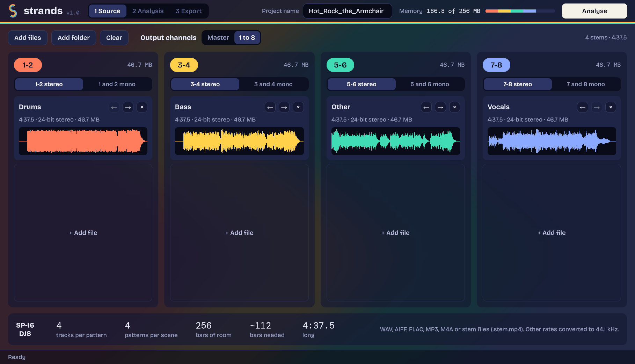Switch to 5 and 6 mono
The width and height of the screenshot is (635, 364).
pyautogui.click(x=430, y=84)
